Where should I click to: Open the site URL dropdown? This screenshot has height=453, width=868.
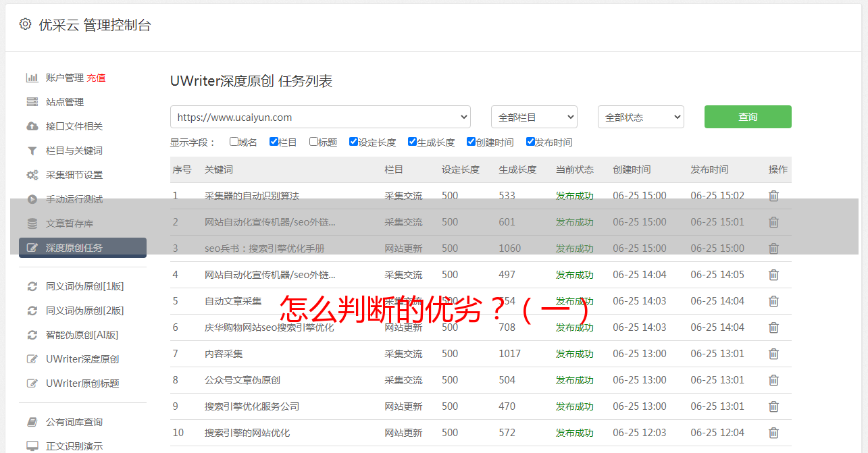[x=320, y=117]
